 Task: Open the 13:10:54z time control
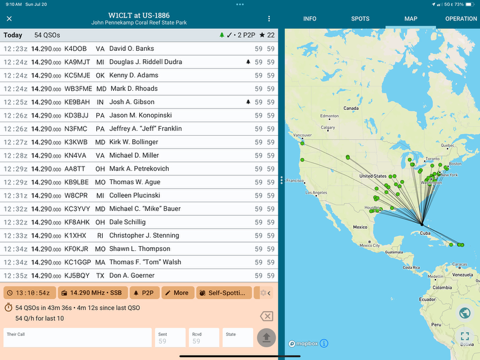tap(29, 293)
